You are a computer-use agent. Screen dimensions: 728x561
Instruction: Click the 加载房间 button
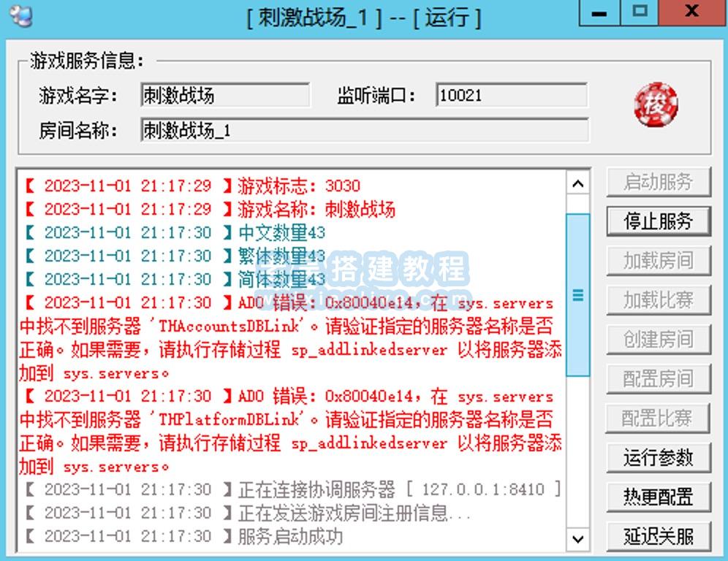(x=658, y=261)
